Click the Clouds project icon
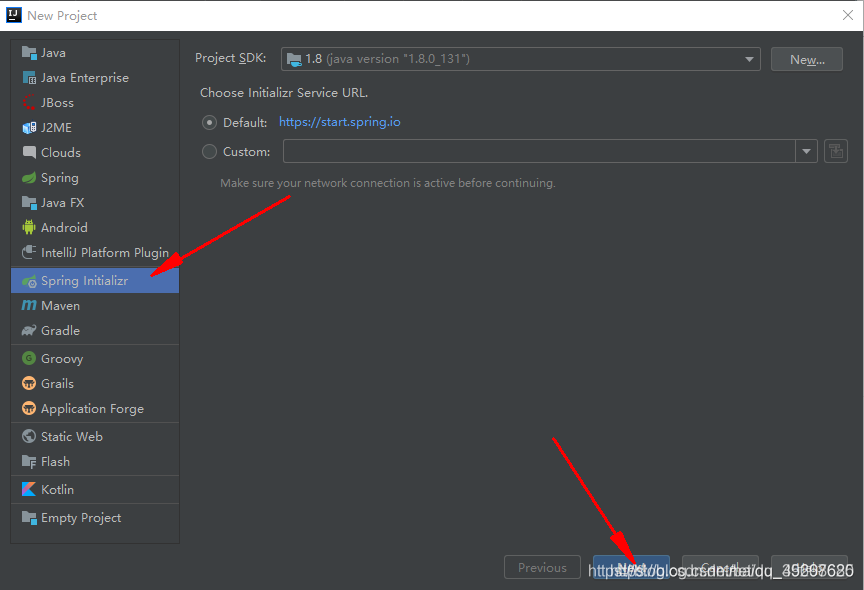 (x=29, y=153)
